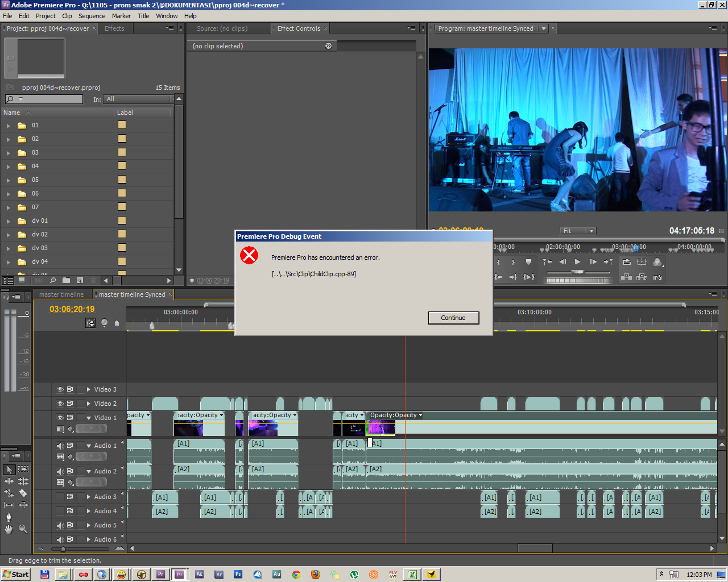Open Excel from the taskbar

click(x=412, y=574)
